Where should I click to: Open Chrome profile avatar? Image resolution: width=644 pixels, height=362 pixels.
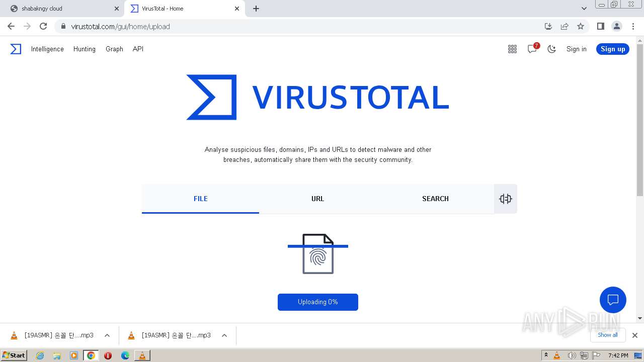point(617,26)
